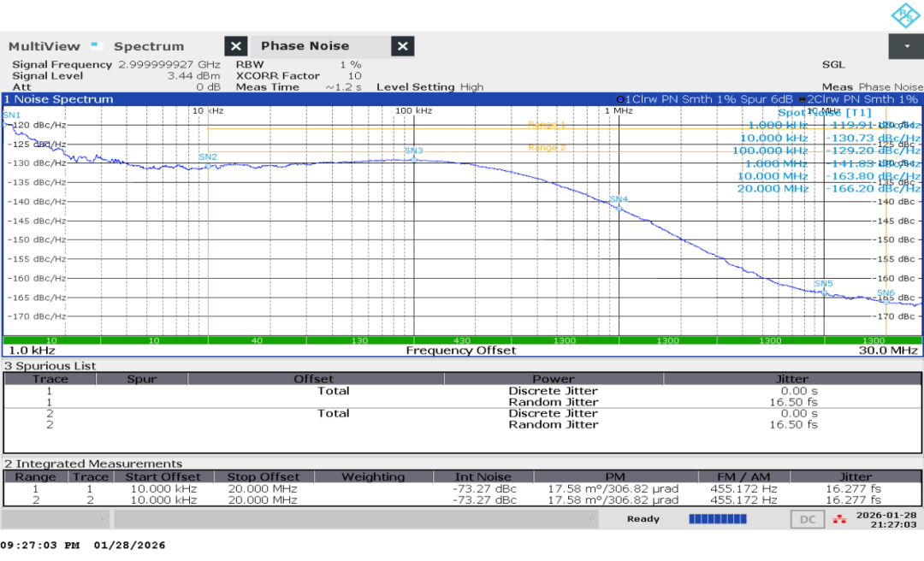
Task: Switch to the MultiView tab
Action: coord(44,46)
